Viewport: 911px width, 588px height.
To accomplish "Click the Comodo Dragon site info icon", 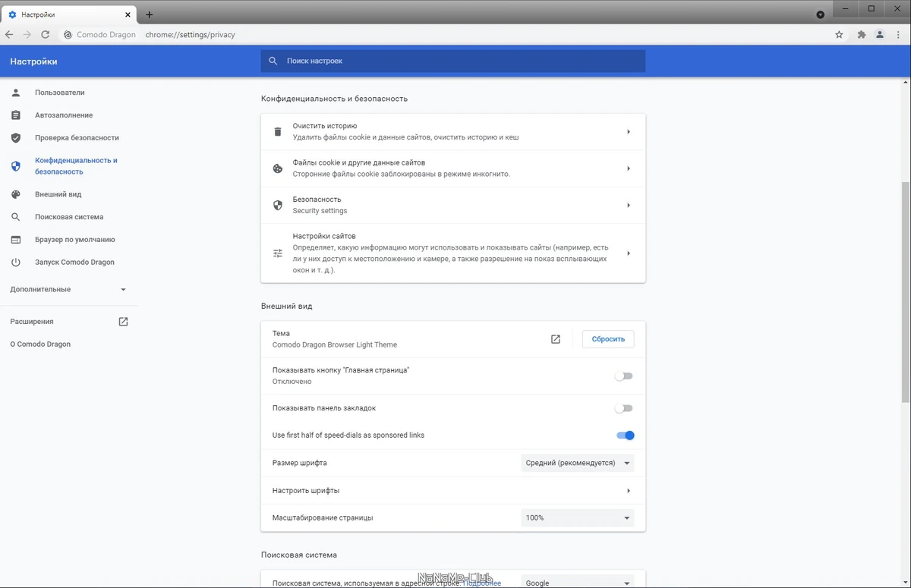I will [x=68, y=35].
